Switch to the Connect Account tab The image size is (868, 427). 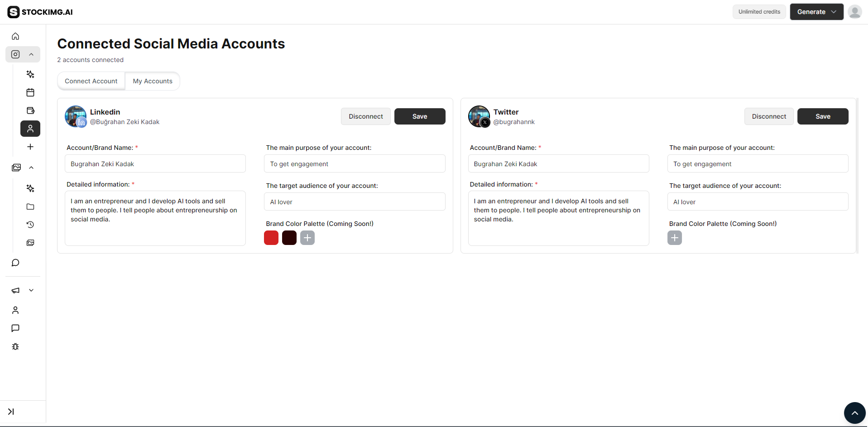[x=91, y=81]
